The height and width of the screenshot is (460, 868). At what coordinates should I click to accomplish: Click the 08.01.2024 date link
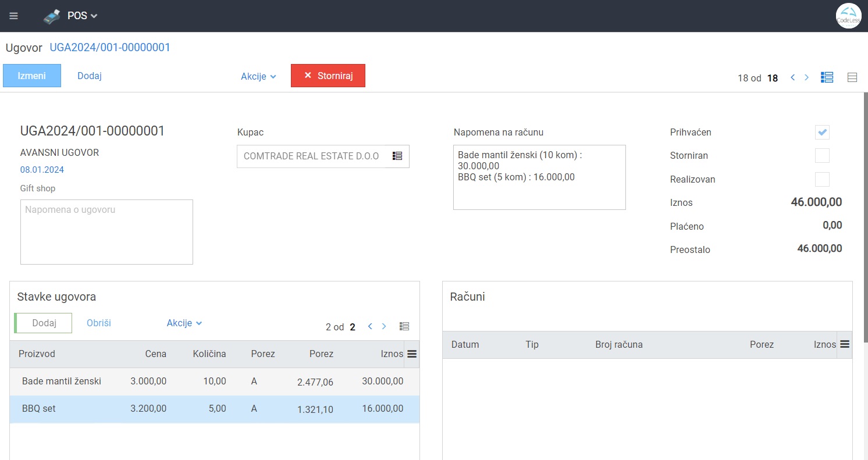point(42,170)
